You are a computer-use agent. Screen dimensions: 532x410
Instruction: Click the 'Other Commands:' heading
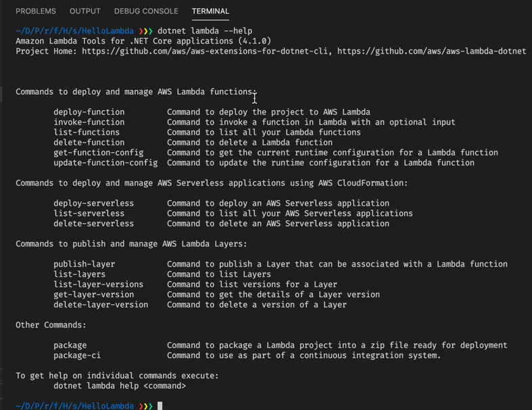click(x=51, y=325)
